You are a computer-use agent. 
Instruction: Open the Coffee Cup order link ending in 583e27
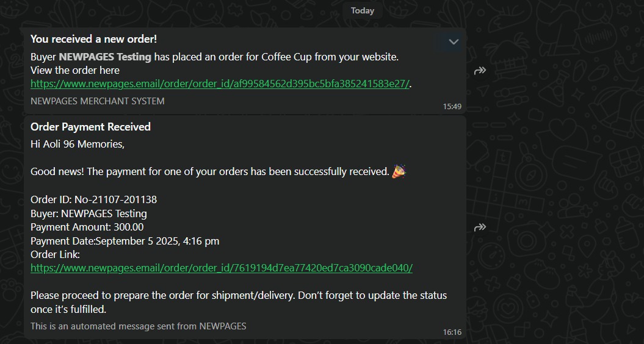[220, 84]
